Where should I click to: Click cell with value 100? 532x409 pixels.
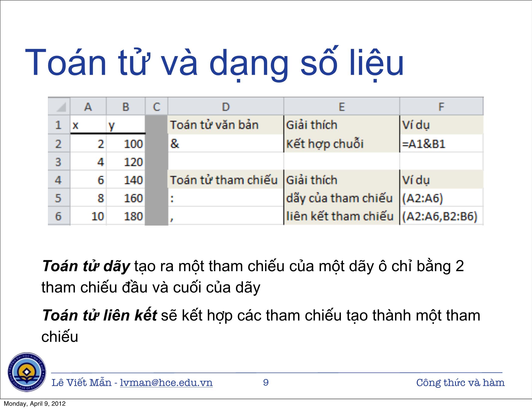point(126,144)
